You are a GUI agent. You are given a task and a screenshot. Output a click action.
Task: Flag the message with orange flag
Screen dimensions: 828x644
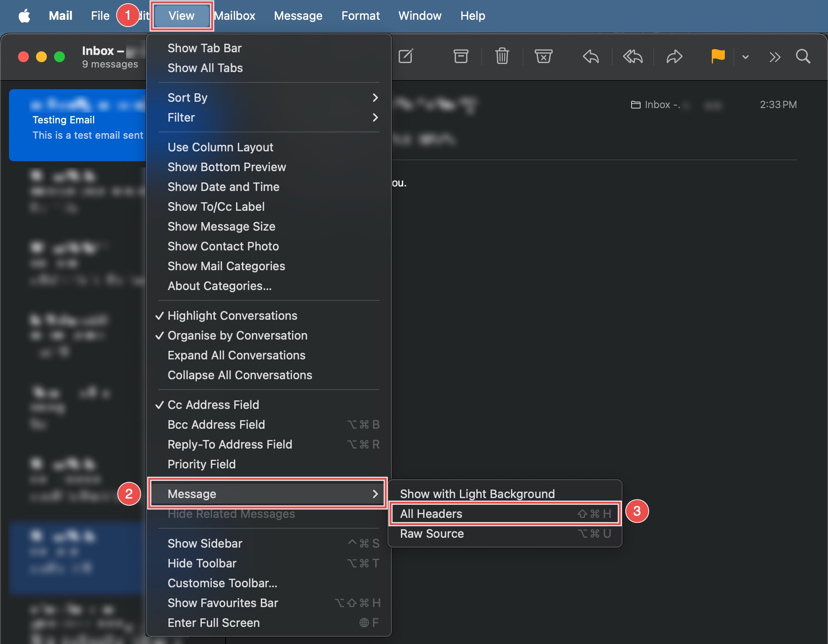coord(718,57)
